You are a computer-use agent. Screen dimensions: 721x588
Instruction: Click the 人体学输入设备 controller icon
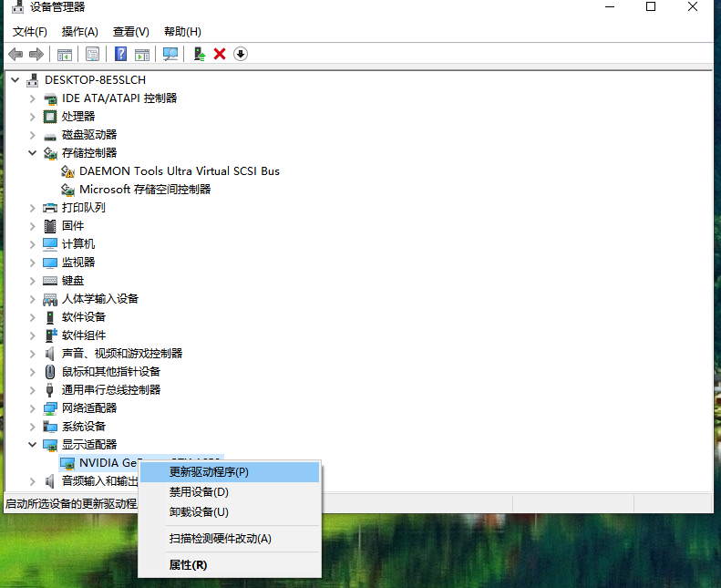coord(49,300)
